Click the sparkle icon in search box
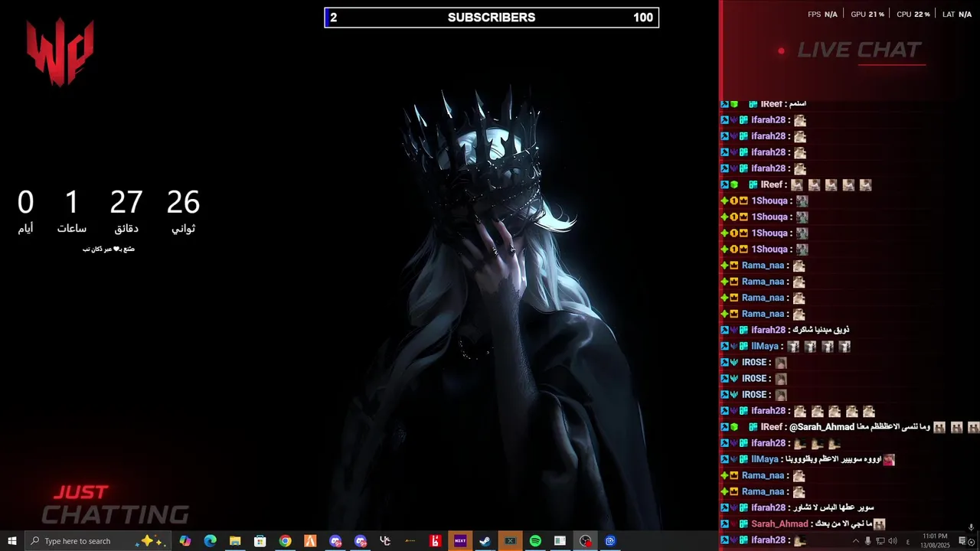Screen dimensions: 980x551 pos(149,540)
